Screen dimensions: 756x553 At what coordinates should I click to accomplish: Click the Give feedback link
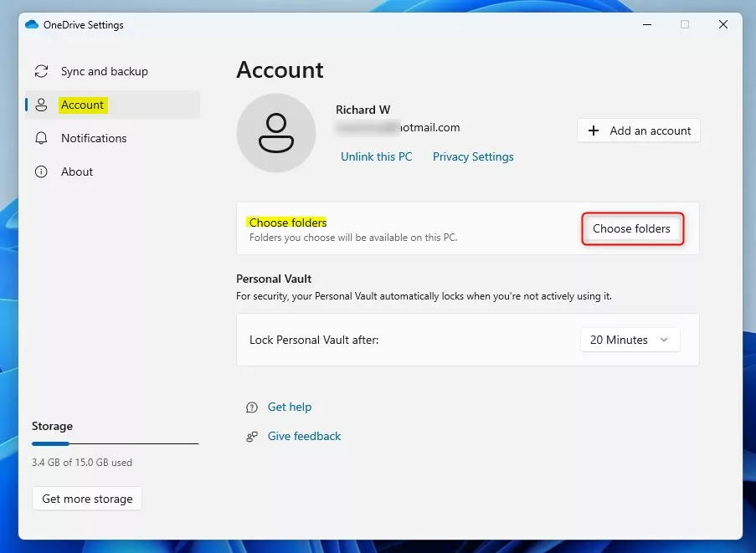pyautogui.click(x=304, y=436)
